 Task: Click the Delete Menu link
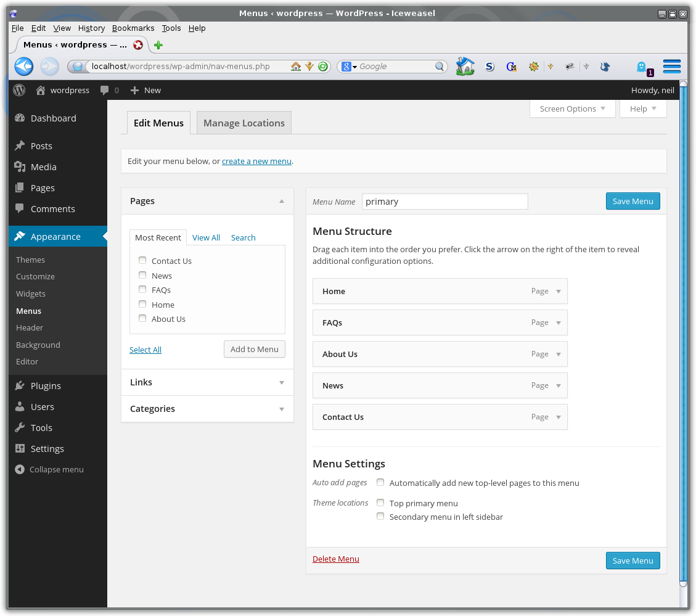pyautogui.click(x=335, y=559)
